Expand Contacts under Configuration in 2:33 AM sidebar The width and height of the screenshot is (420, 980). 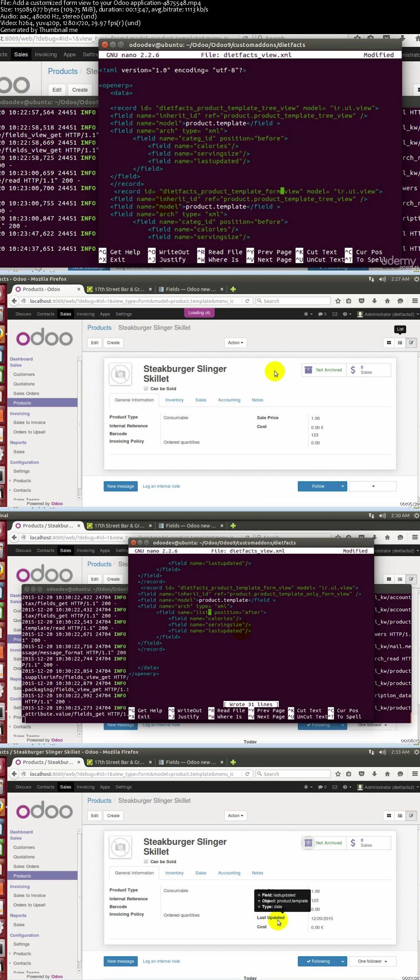point(22,963)
